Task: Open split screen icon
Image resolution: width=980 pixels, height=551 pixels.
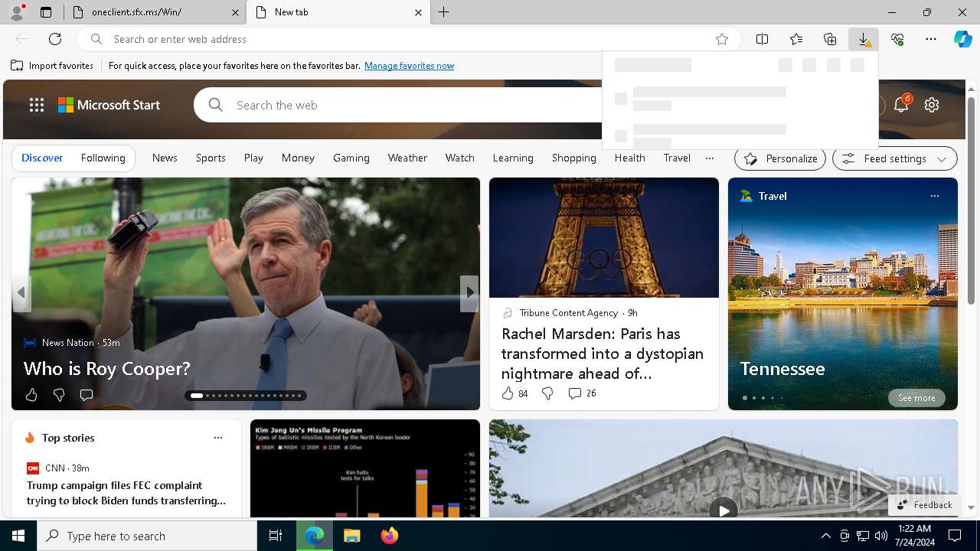Action: click(x=763, y=39)
